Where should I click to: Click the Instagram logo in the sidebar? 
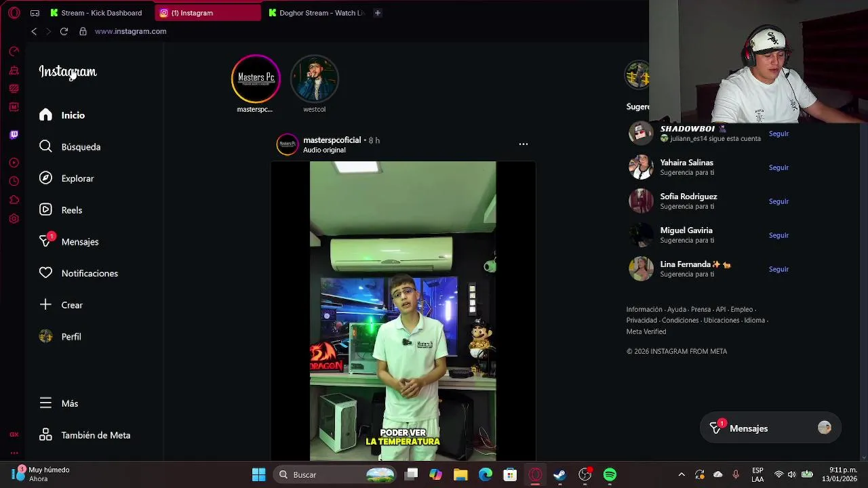click(x=68, y=72)
